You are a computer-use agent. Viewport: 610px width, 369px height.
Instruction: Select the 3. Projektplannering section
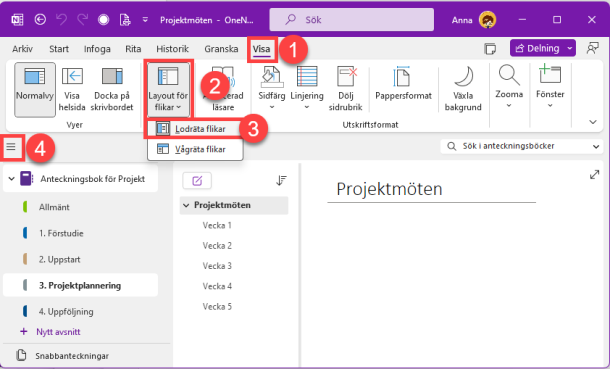coord(80,285)
